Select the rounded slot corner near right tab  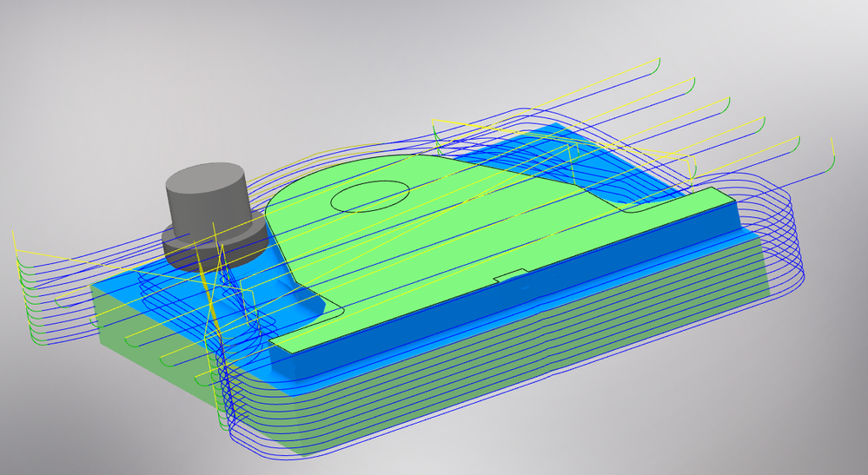(631, 209)
